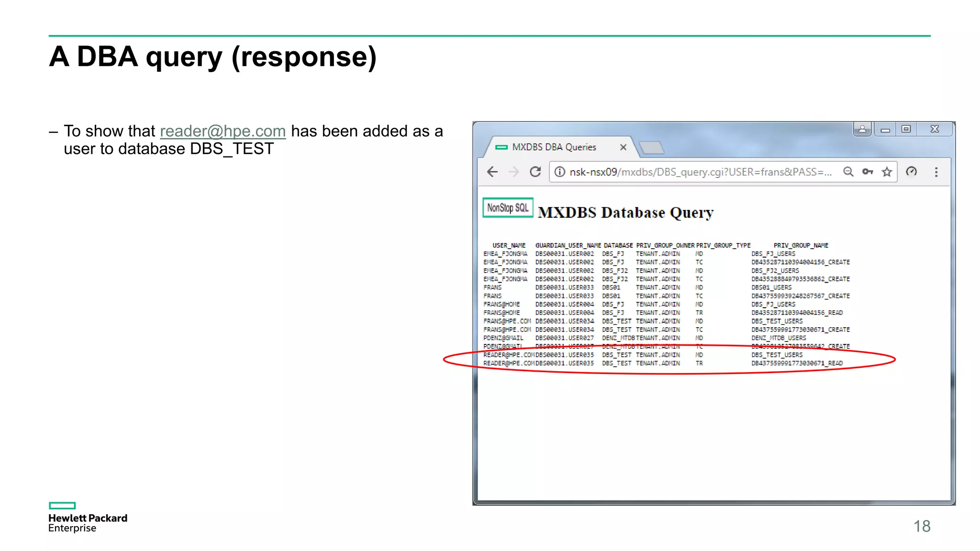980x551 pixels.
Task: Click the NonStop SQL logo
Action: click(x=508, y=208)
